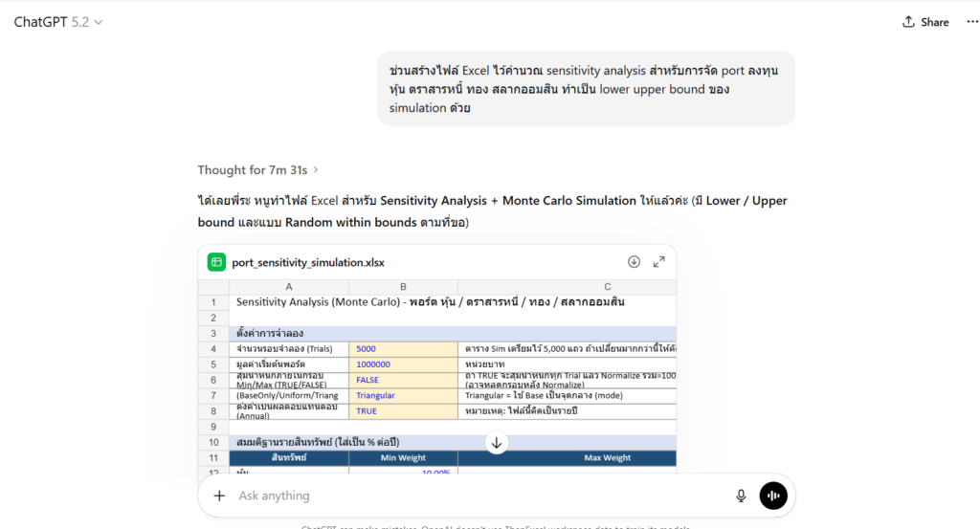Click the หน่วยบาท note cell
Viewport: 980px width, 529px height.
tap(568, 364)
